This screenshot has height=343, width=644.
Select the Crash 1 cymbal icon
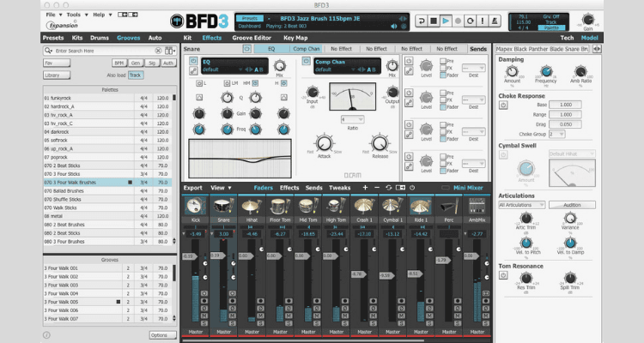click(x=364, y=205)
